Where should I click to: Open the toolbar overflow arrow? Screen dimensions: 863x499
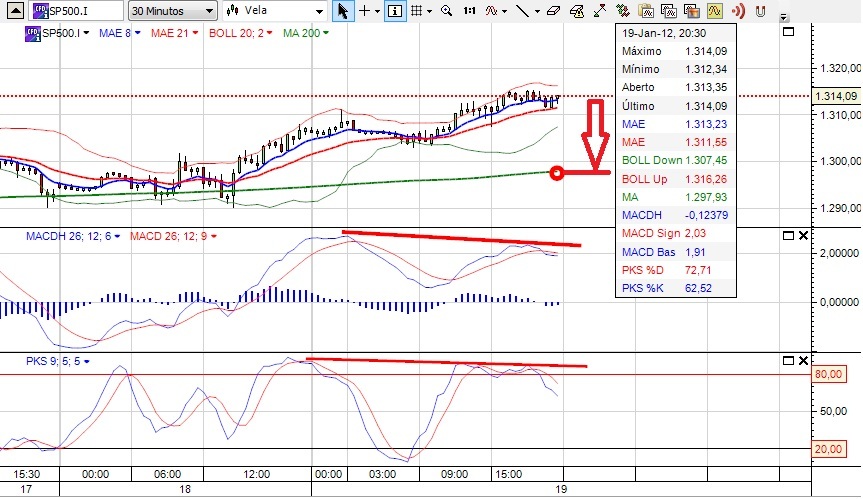click(x=784, y=18)
